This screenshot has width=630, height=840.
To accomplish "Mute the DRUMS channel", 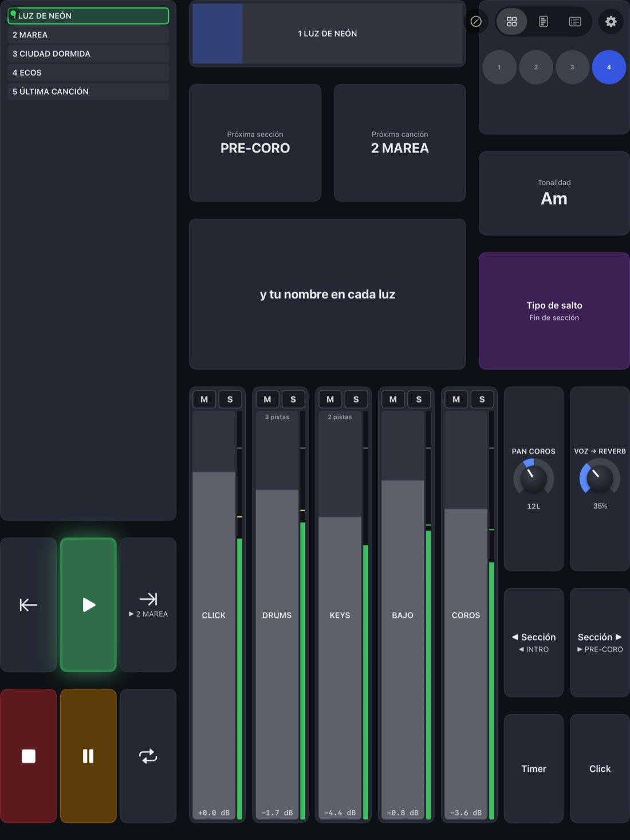I will click(x=267, y=399).
